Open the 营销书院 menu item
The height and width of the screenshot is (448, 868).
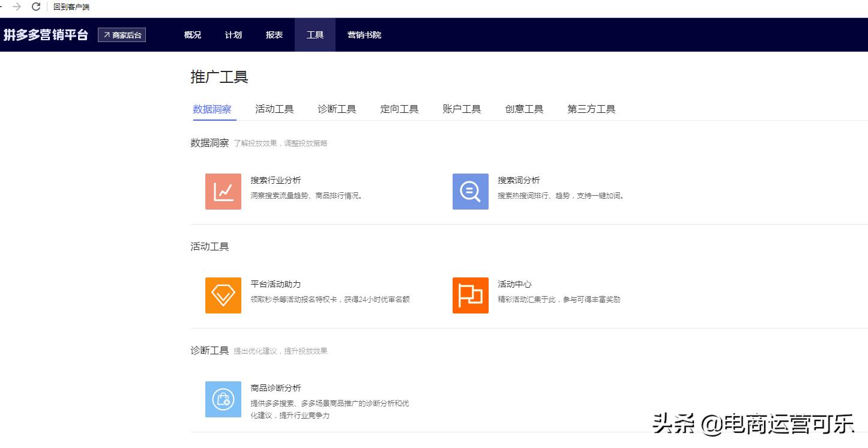coord(363,35)
